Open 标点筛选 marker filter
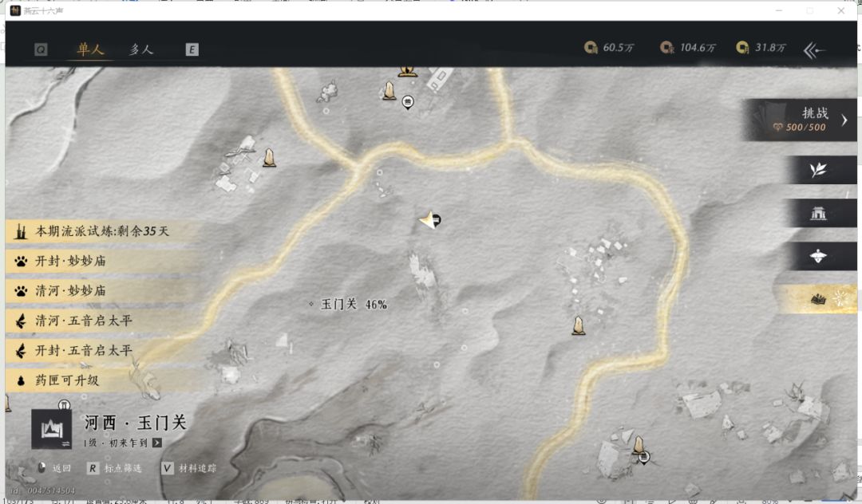The image size is (862, 504). coord(114,468)
